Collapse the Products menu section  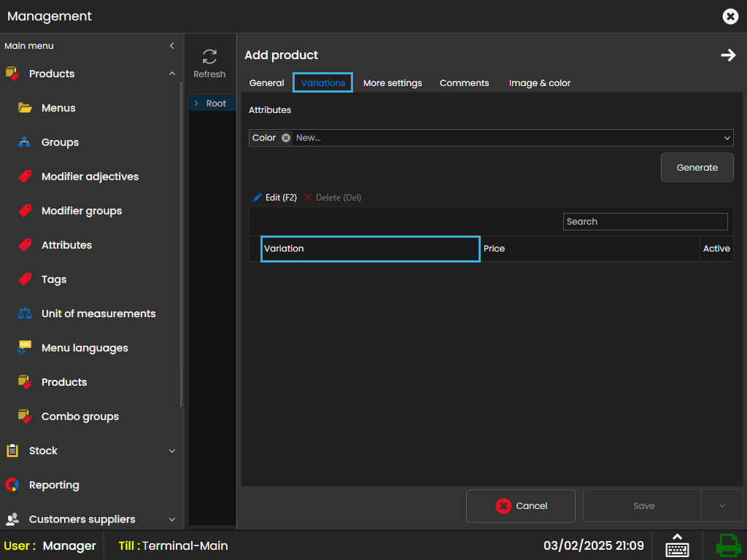(x=172, y=74)
